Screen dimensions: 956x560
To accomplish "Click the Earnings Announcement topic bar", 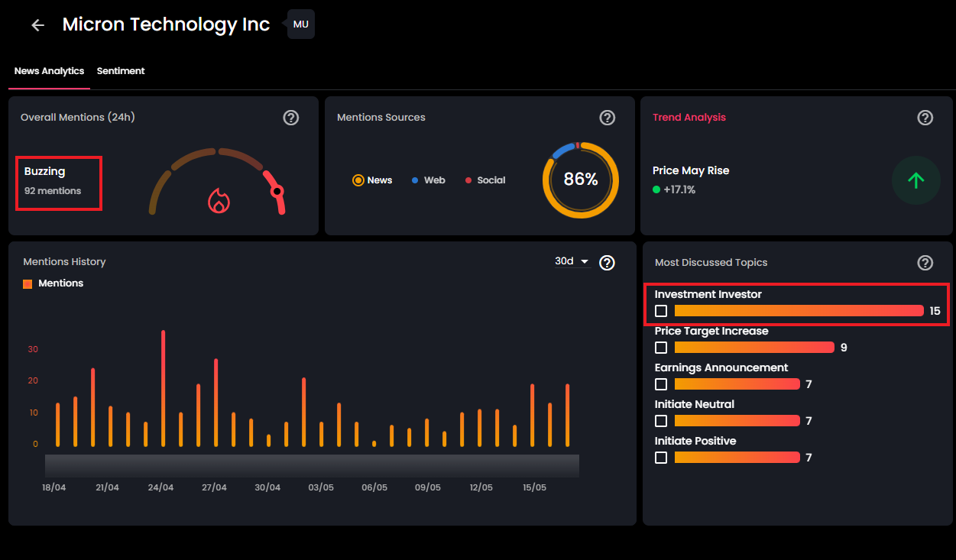I will pyautogui.click(x=737, y=384).
